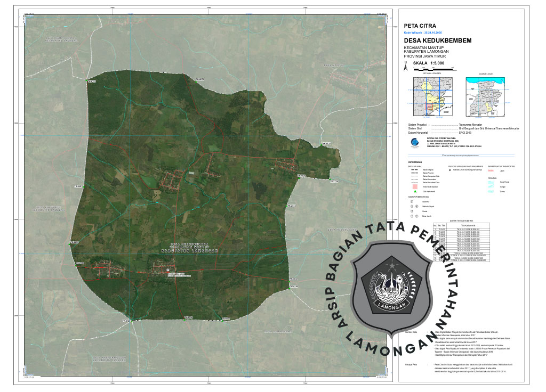Screen dimensions: 546x392
Task: Click the black dot Fasilitas Umum symbol
Action: click(451, 171)
